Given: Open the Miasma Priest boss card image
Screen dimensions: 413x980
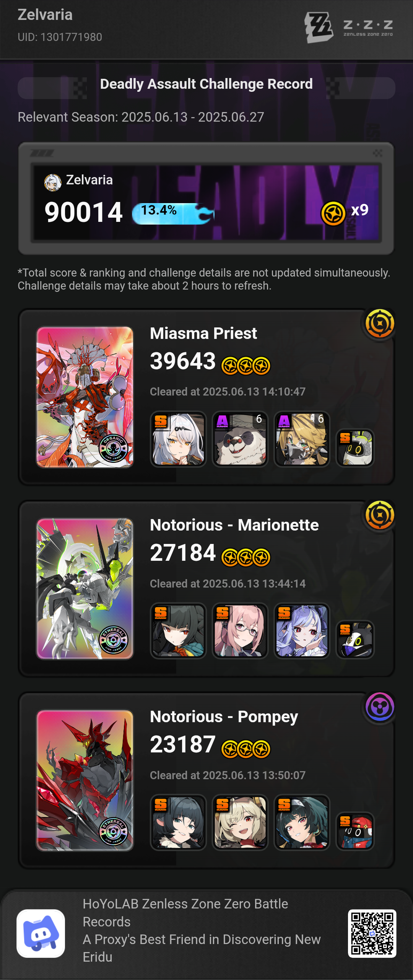Looking at the screenshot, I should click(85, 397).
